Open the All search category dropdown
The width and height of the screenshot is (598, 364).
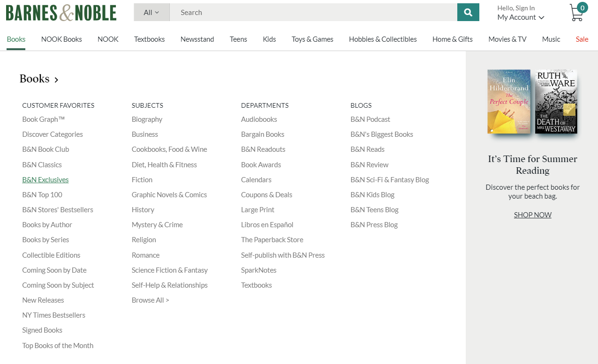151,12
